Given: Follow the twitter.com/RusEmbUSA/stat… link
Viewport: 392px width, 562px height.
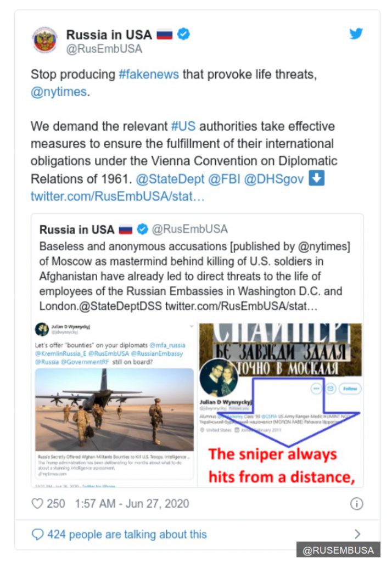Looking at the screenshot, I should 117,196.
